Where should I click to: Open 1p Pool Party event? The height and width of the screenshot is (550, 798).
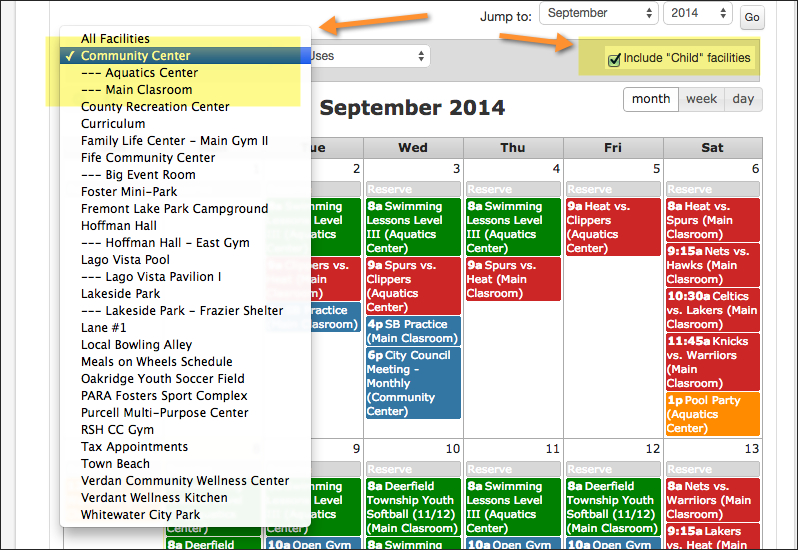pyautogui.click(x=713, y=414)
